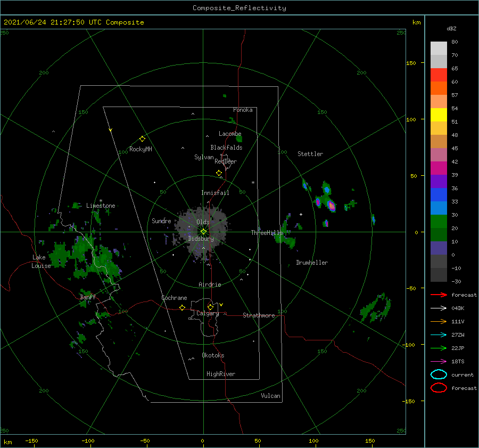Click the green 22JP arrow legend icon
The image size is (479, 448).
[439, 348]
